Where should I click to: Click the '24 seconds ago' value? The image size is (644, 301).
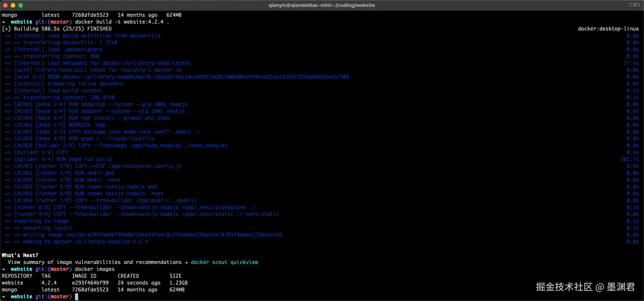click(139, 283)
